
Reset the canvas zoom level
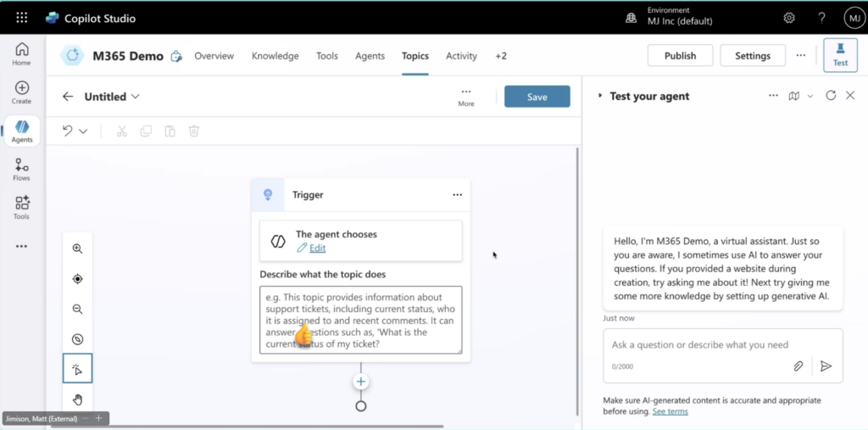[x=77, y=339]
